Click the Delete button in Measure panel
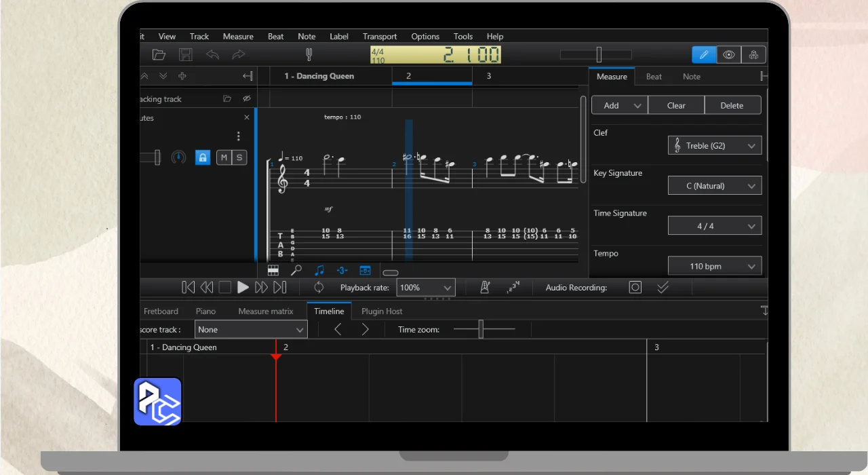 [732, 106]
